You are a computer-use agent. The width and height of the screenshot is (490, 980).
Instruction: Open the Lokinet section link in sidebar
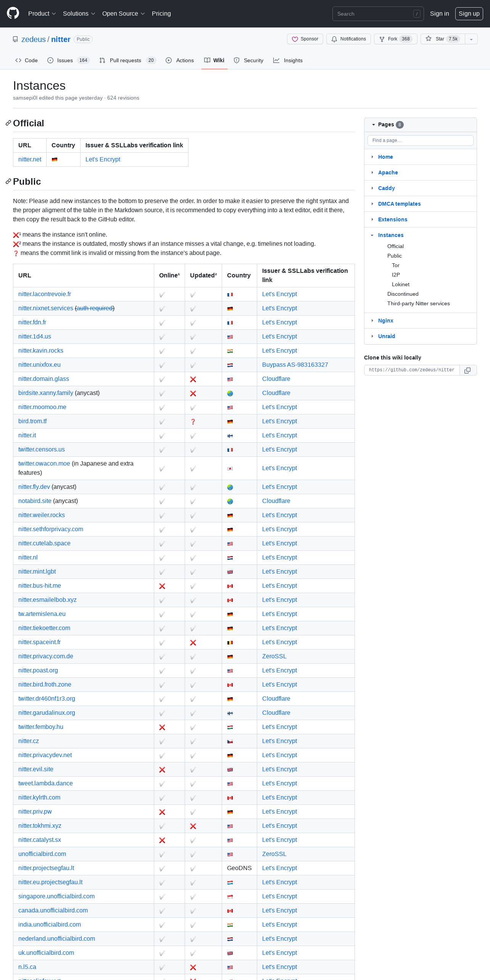click(401, 284)
